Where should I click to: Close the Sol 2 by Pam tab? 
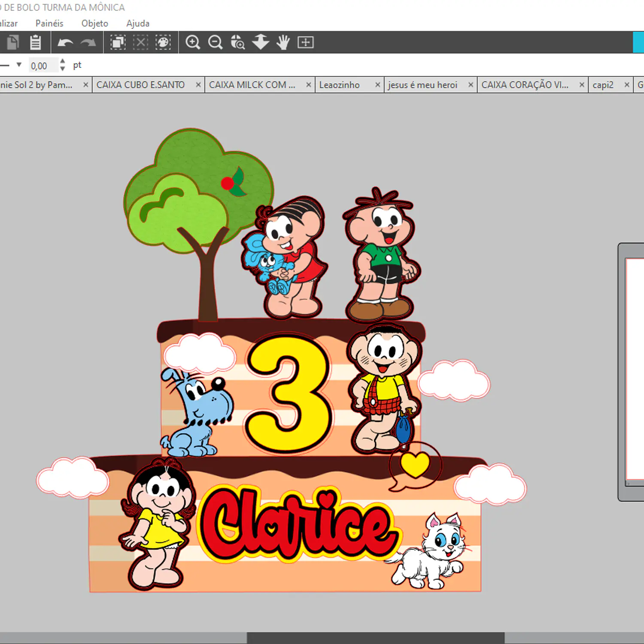pyautogui.click(x=86, y=85)
